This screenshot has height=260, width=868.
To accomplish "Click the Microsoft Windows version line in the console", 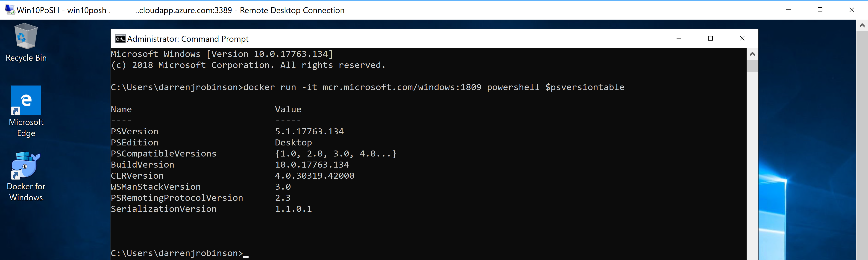I will point(222,54).
